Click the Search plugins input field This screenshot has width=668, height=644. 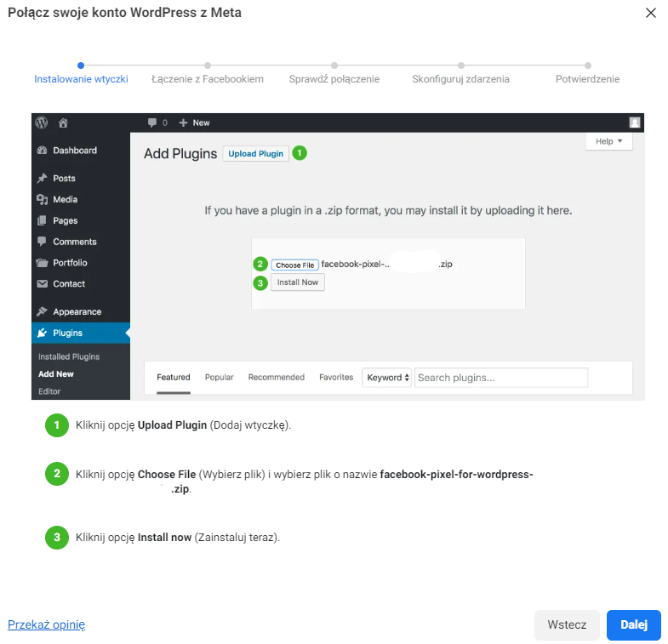pos(500,378)
